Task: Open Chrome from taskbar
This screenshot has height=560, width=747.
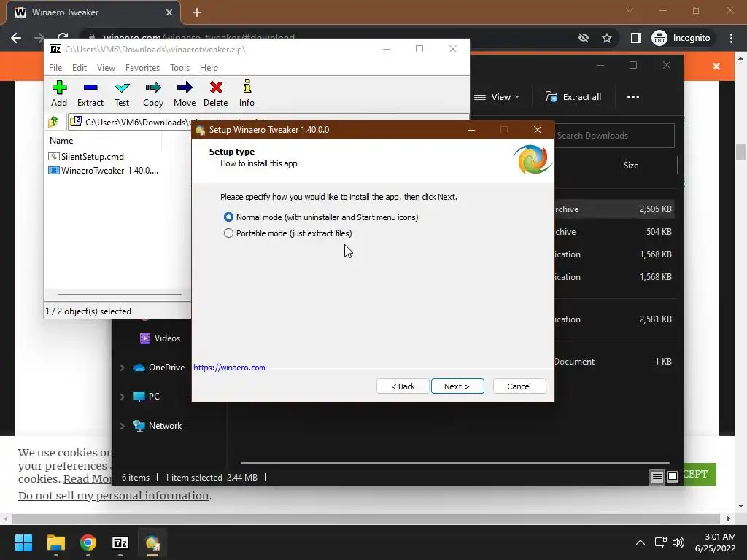Action: coord(88,542)
